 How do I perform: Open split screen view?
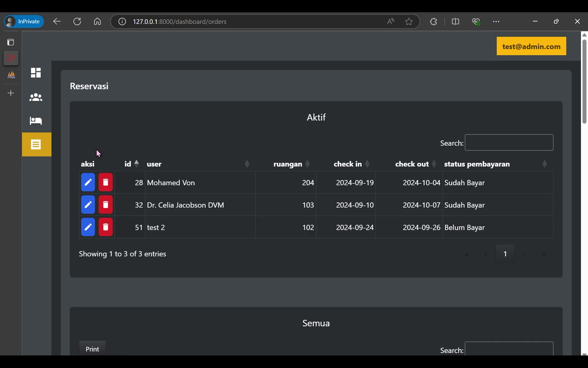455,21
